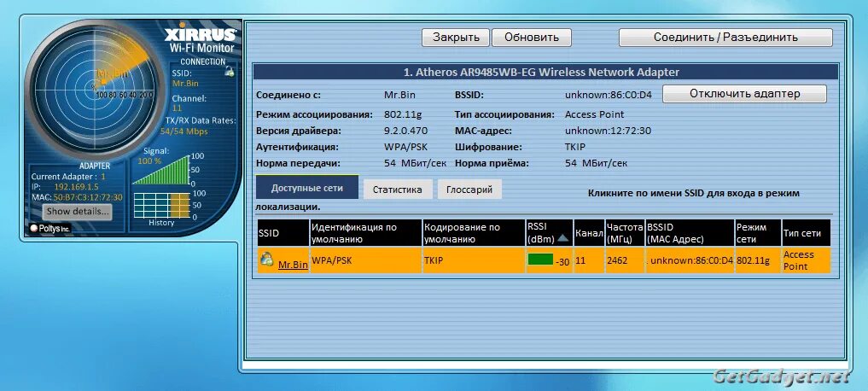The image size is (868, 391).
Task: Click the Poltys Inc. logo
Action: [50, 228]
